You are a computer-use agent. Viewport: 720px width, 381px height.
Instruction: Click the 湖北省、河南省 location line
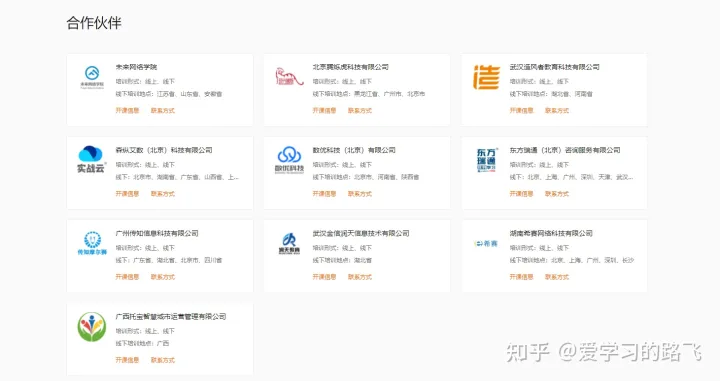pos(551,94)
